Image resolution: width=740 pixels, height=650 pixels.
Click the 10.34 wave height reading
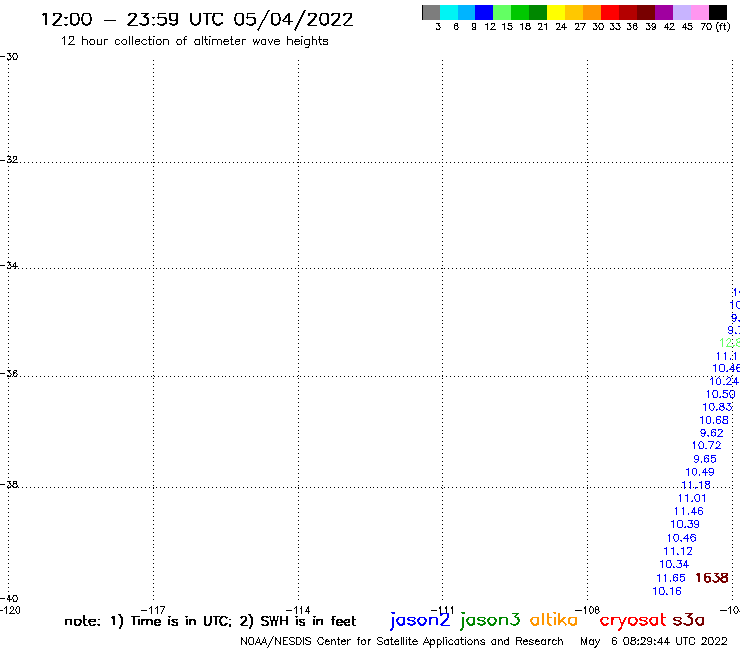674,564
